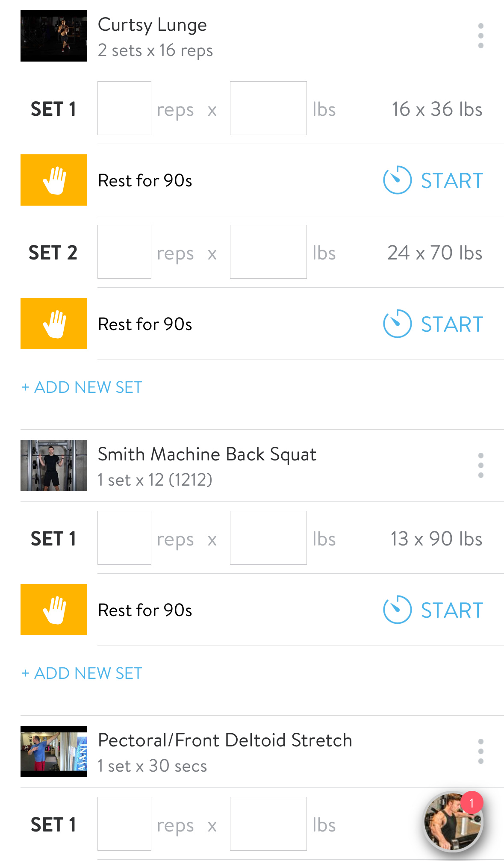Open Pectoral/Front Deltoid Stretch options menu
The image size is (504, 861).
(x=480, y=752)
